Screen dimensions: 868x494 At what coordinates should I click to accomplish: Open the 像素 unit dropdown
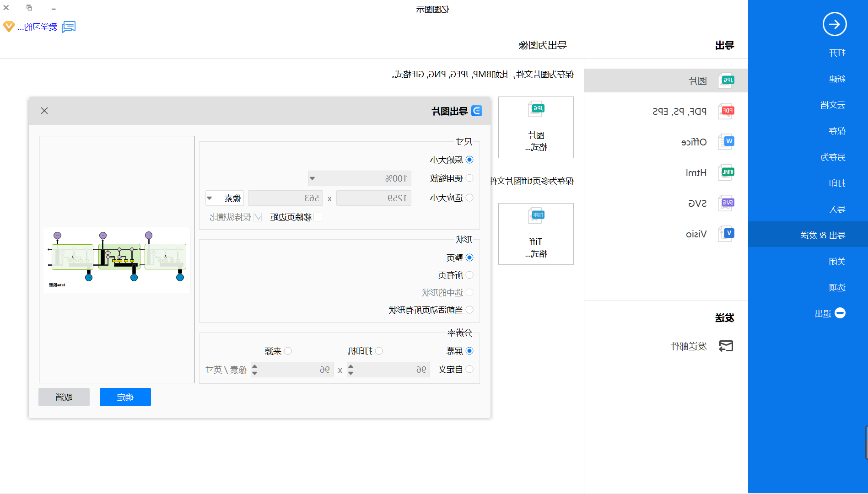[x=225, y=198]
